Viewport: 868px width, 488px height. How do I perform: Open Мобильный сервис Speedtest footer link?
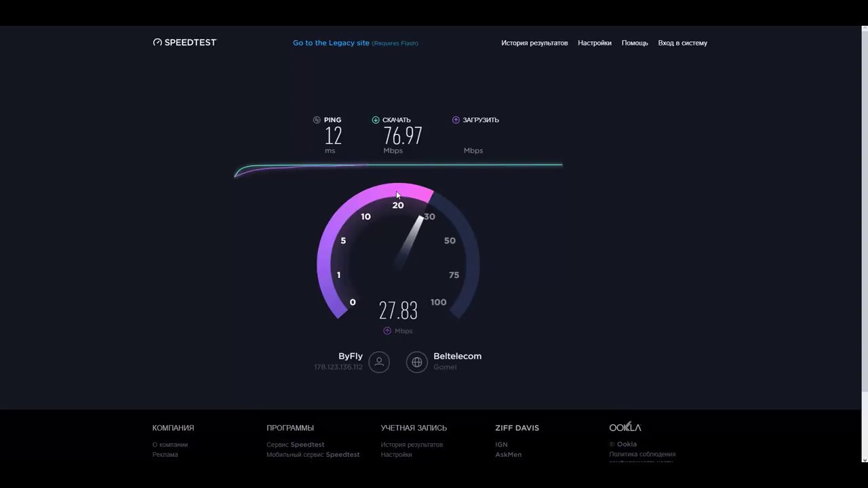pyautogui.click(x=313, y=455)
